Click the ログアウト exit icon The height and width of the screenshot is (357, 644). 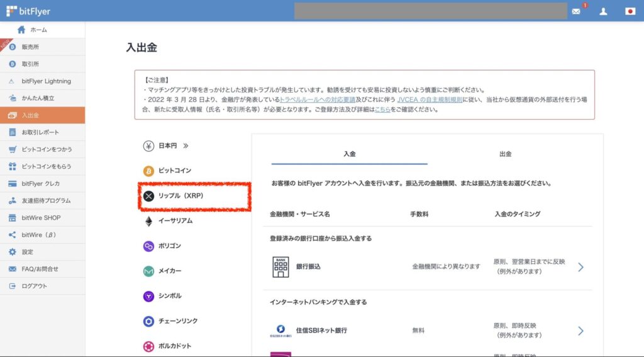click(13, 286)
